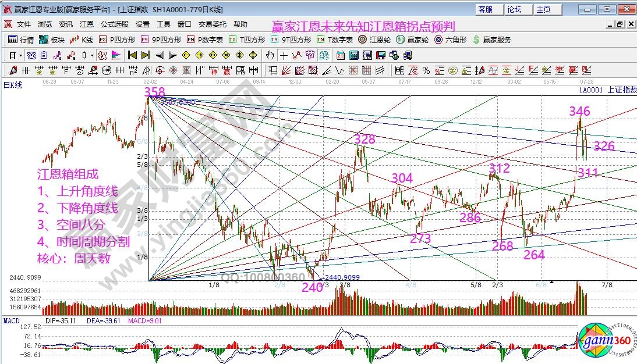Expand the 日 period dropdown arrow
Image resolution: width=637 pixels, height=364 pixels.
(x=21, y=55)
